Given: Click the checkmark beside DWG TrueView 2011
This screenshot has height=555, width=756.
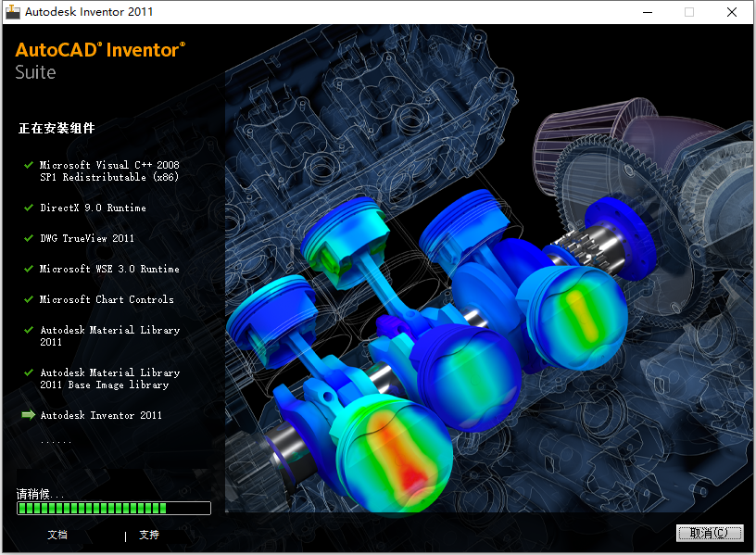Looking at the screenshot, I should coord(29,238).
